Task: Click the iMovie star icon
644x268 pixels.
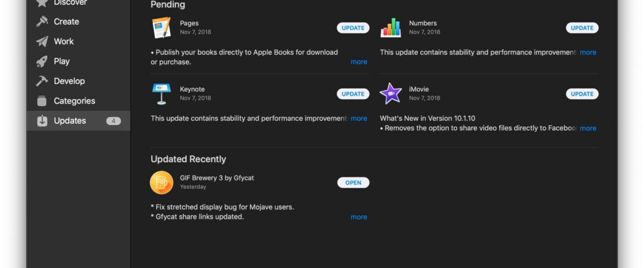Action: point(391,94)
